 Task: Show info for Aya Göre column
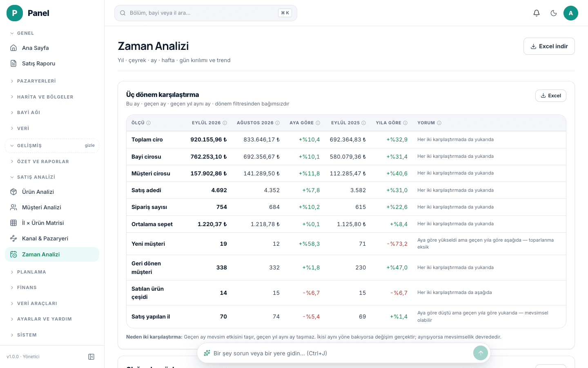coord(318,123)
